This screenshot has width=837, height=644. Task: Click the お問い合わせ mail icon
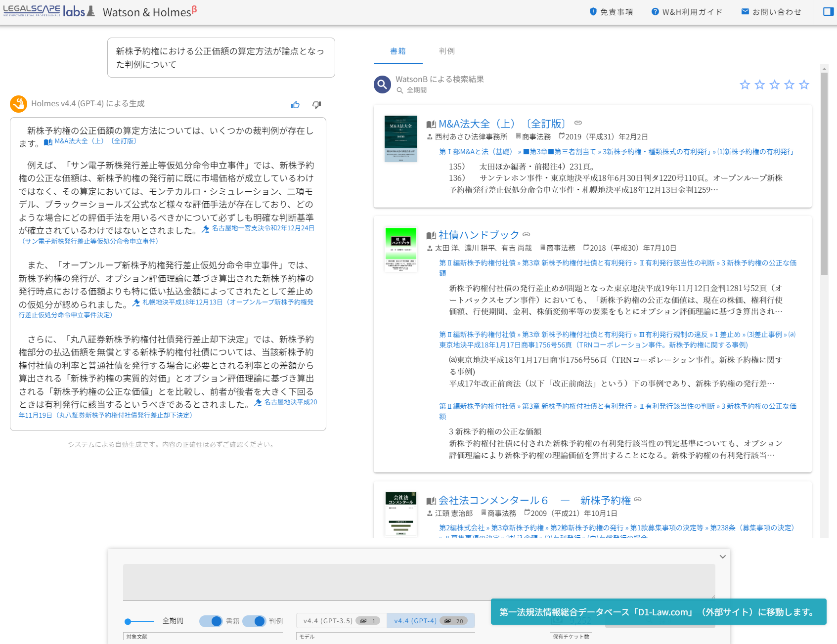[745, 11]
